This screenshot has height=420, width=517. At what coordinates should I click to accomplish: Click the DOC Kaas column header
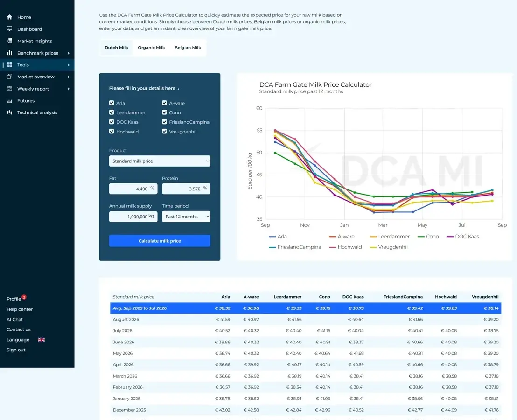coord(353,297)
